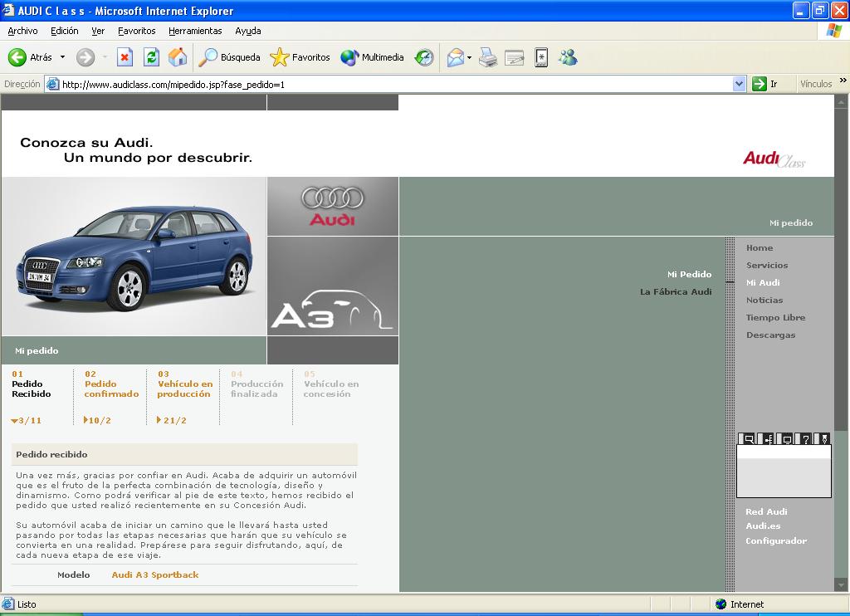Refresh the page with green arrows icon

(x=151, y=57)
